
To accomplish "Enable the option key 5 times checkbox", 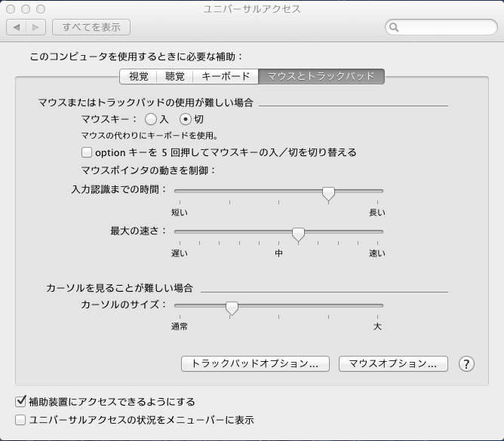I will tap(87, 152).
